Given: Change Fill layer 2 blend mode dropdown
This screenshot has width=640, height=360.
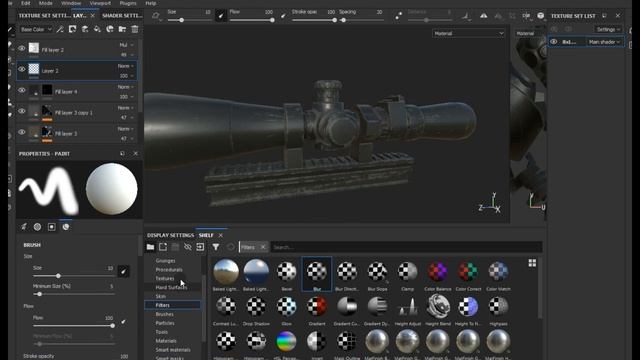Looking at the screenshot, I should tap(126, 45).
